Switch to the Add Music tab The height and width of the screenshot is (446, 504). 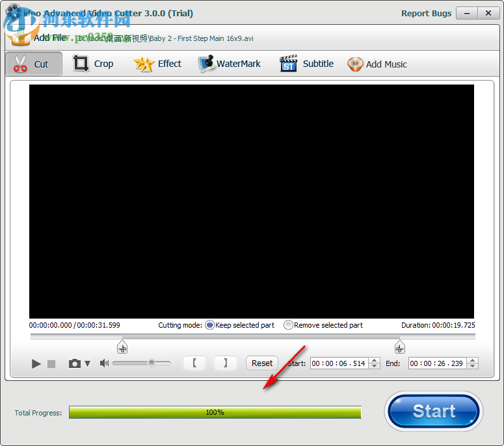point(377,64)
